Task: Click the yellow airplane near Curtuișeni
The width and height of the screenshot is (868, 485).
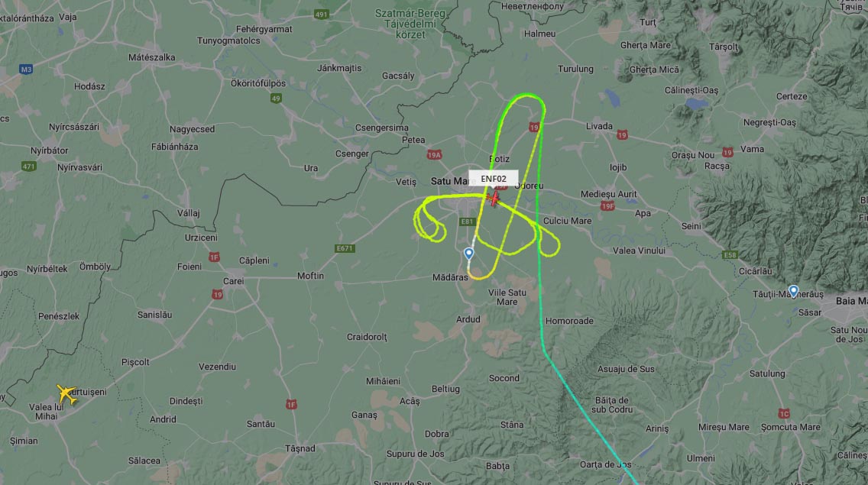Action: (x=67, y=394)
